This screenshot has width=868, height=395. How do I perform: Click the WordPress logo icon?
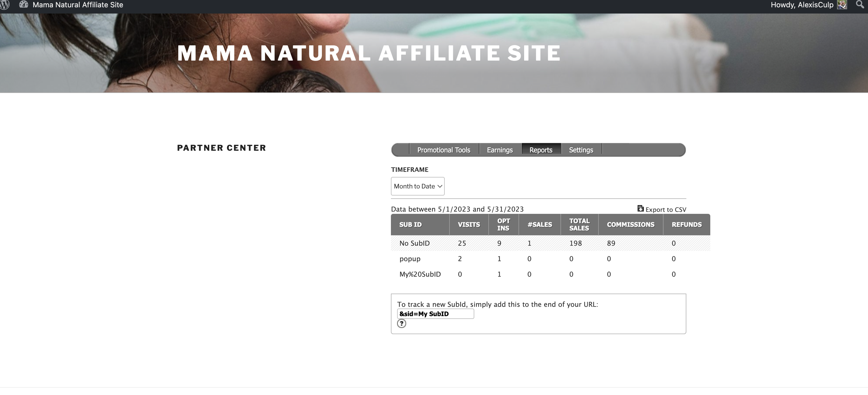pos(4,5)
